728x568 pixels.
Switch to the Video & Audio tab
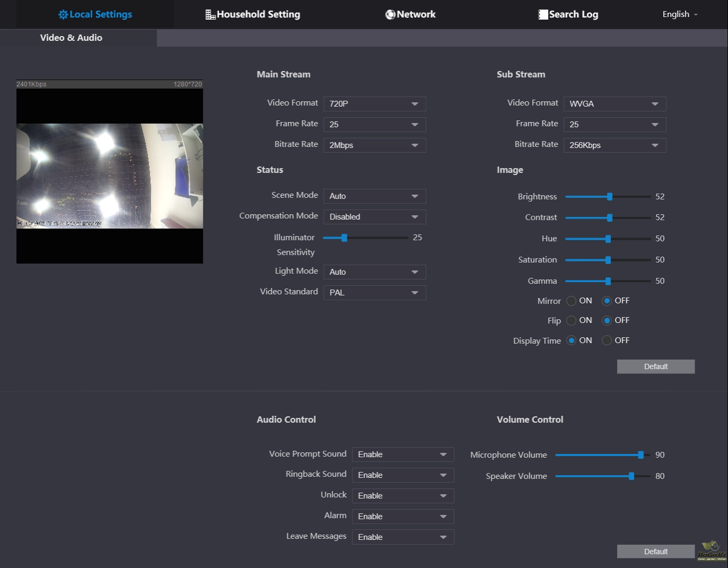71,38
